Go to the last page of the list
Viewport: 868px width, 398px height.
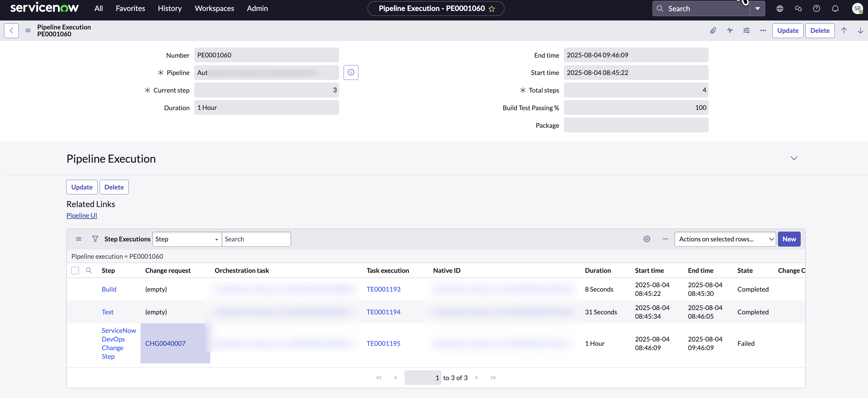(493, 378)
